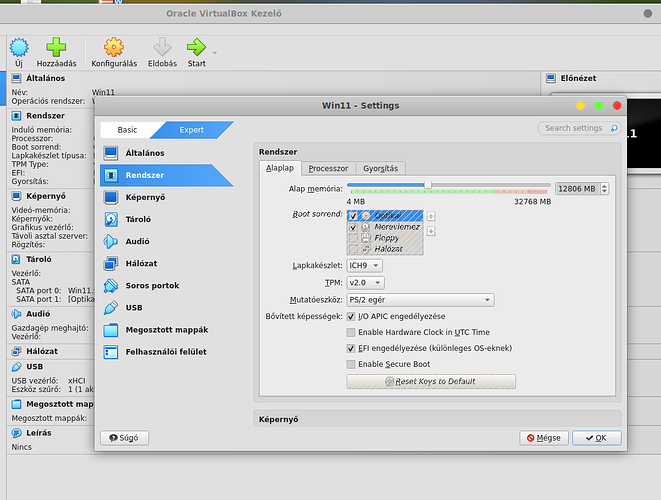Disable the I/O APIC engedélyezése checkbox
This screenshot has width=661, height=500.
click(x=351, y=316)
